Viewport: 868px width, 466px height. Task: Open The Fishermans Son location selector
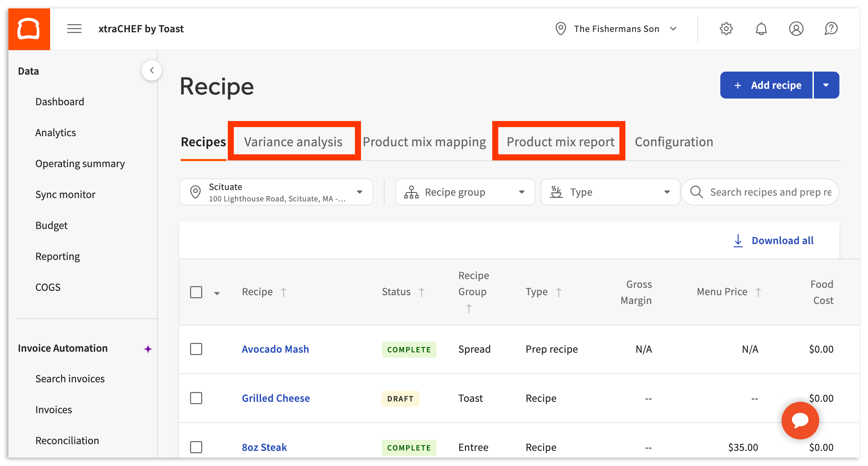tap(616, 29)
